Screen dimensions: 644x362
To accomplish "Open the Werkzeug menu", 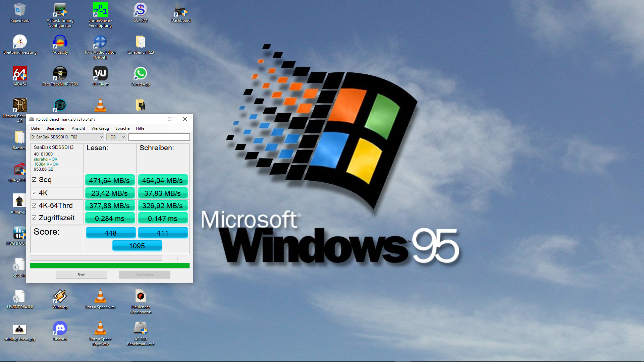I will click(x=100, y=128).
